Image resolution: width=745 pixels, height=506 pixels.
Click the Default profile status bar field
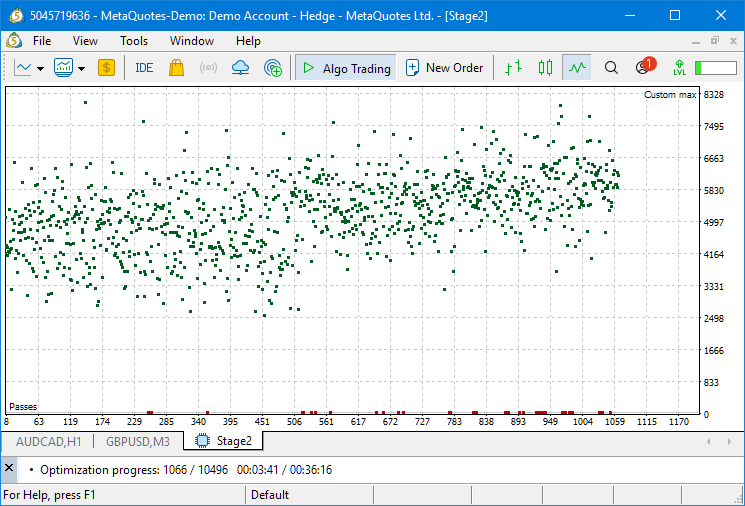tap(270, 494)
